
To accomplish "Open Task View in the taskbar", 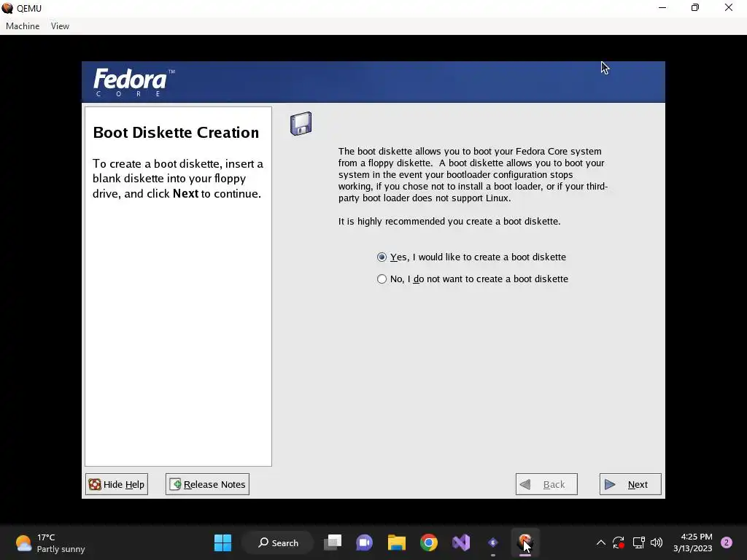I will tap(333, 542).
